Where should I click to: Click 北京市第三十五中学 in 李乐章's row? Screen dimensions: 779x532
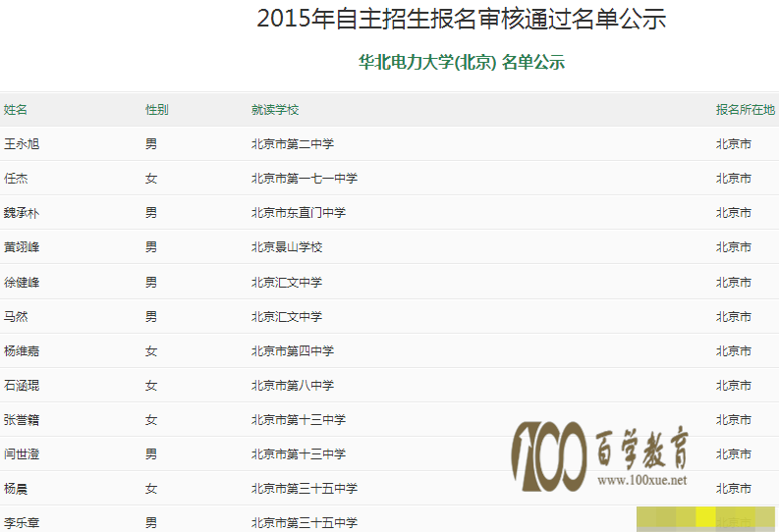(305, 522)
